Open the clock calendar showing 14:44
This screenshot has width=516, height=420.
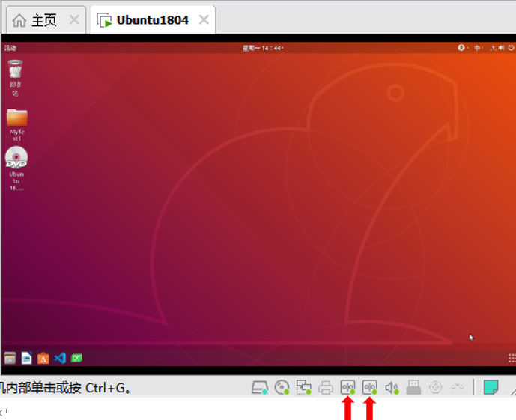coord(263,49)
